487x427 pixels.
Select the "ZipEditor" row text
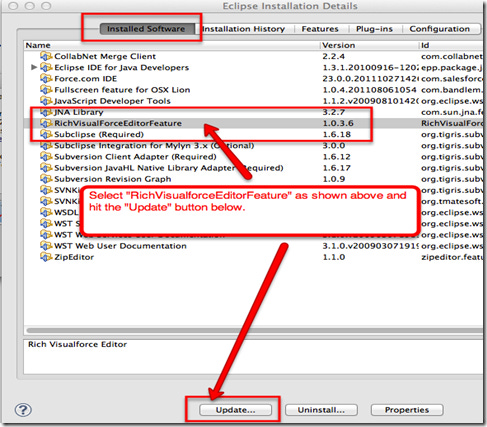(x=74, y=257)
